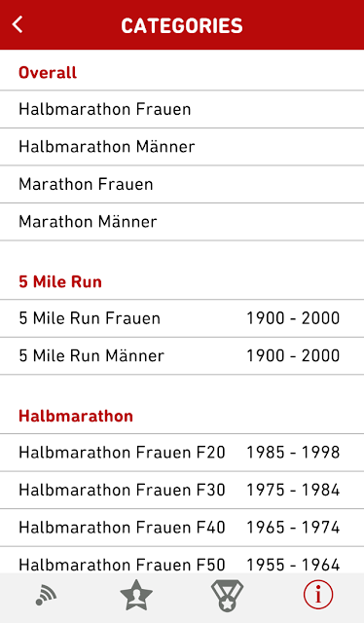Open Marathon Frauen overall category
The width and height of the screenshot is (364, 623).
click(182, 184)
